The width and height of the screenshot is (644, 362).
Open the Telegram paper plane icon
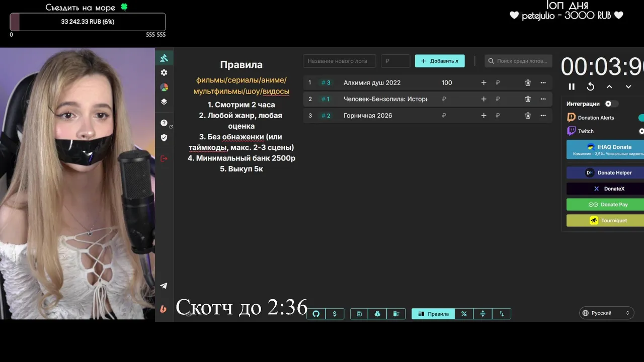coord(164,286)
